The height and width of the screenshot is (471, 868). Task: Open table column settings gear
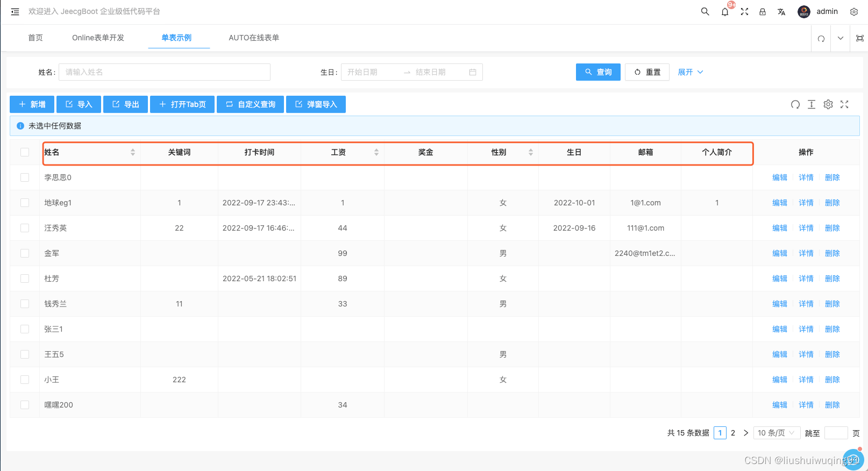click(828, 104)
